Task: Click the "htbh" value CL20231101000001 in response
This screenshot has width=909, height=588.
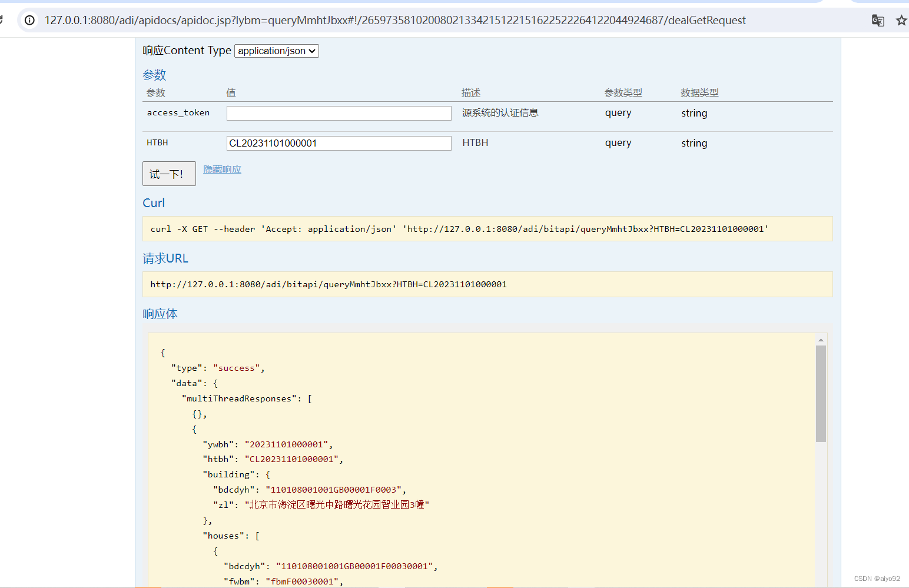Action: point(291,459)
